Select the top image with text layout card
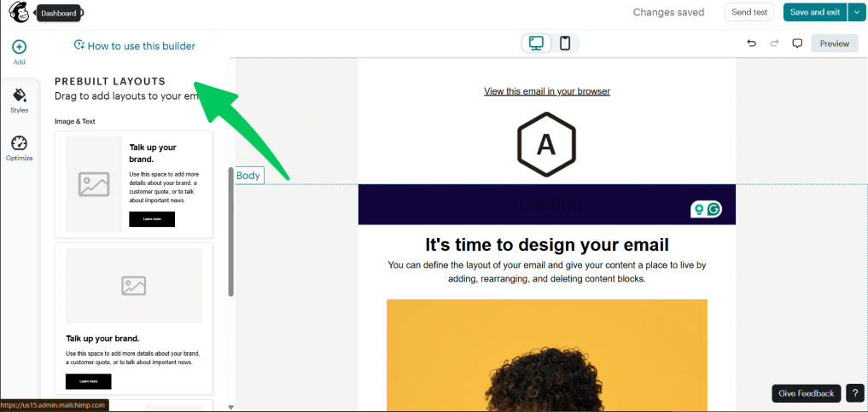The width and height of the screenshot is (868, 412). tap(134, 318)
